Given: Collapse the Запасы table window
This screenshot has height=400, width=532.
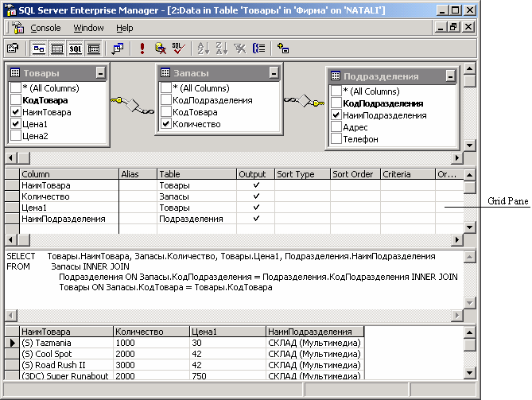Looking at the screenshot, I should tap(274, 72).
